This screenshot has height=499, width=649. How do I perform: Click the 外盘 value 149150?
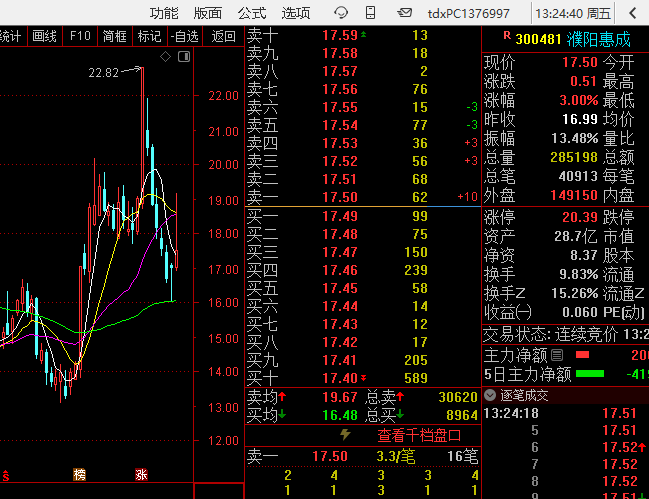(x=574, y=195)
